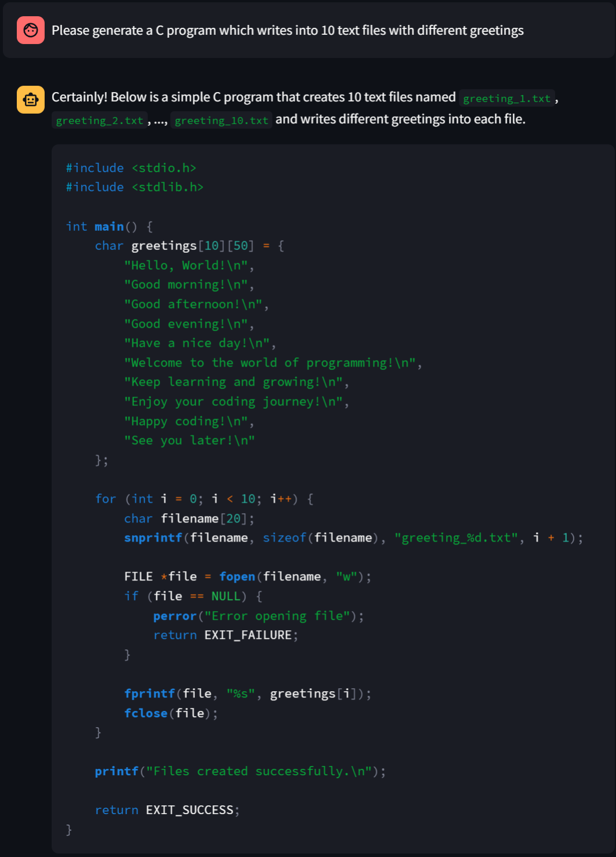Click the greeting_1.txt inline code chip
The image size is (616, 857).
tap(506, 99)
